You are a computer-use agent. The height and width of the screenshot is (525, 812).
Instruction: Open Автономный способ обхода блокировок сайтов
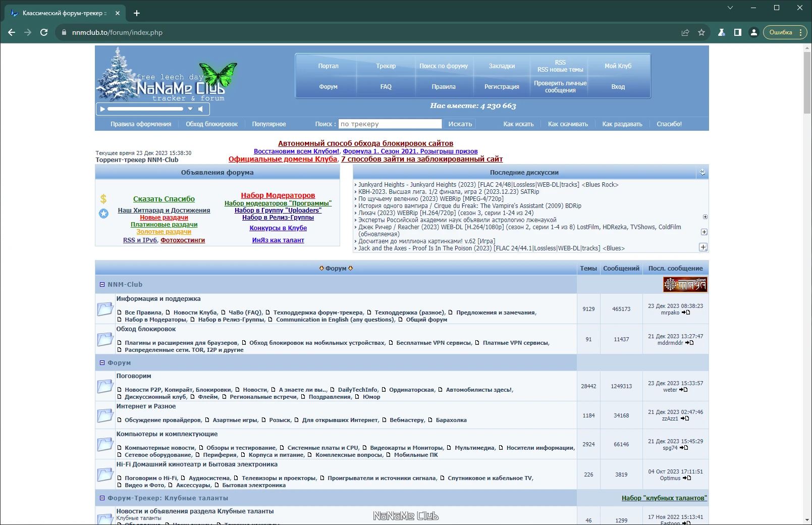[x=365, y=143]
